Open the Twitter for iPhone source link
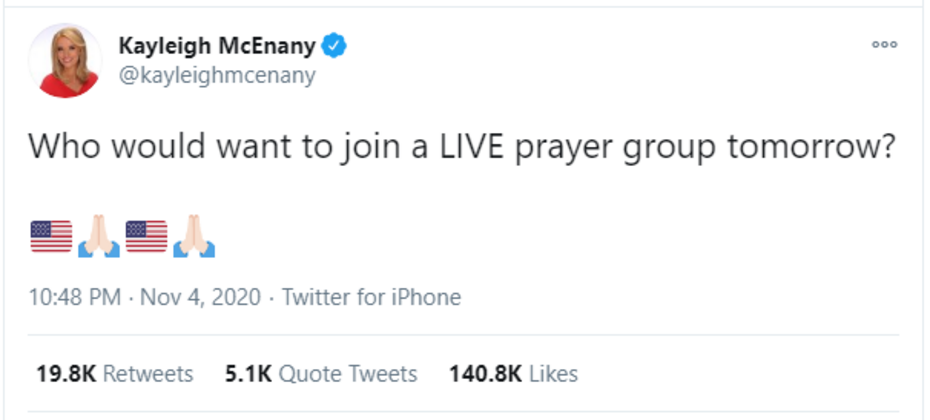Image resolution: width=930 pixels, height=420 pixels. tap(371, 297)
